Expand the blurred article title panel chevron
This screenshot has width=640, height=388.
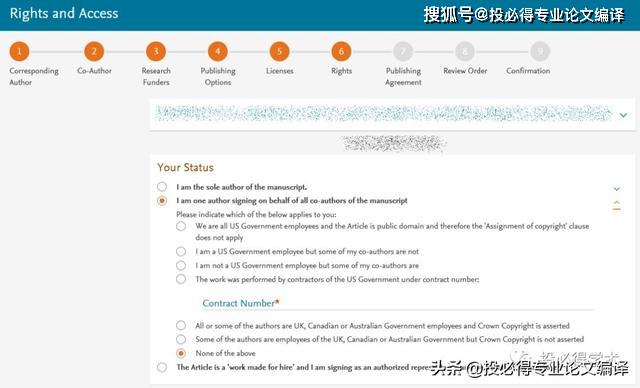(x=623, y=115)
